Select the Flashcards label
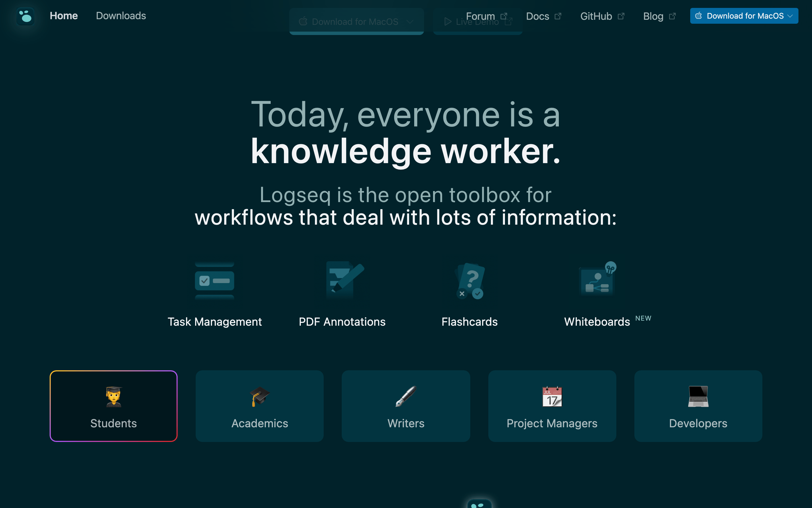 point(469,322)
